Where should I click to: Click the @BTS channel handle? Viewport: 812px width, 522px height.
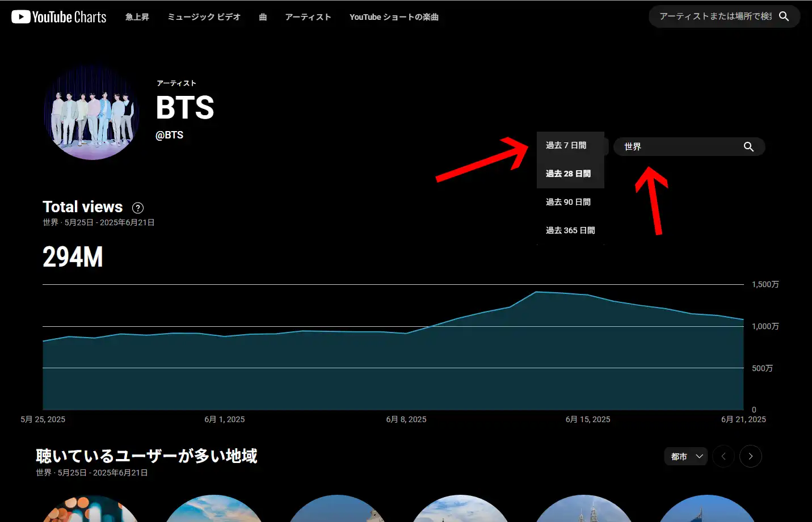170,135
